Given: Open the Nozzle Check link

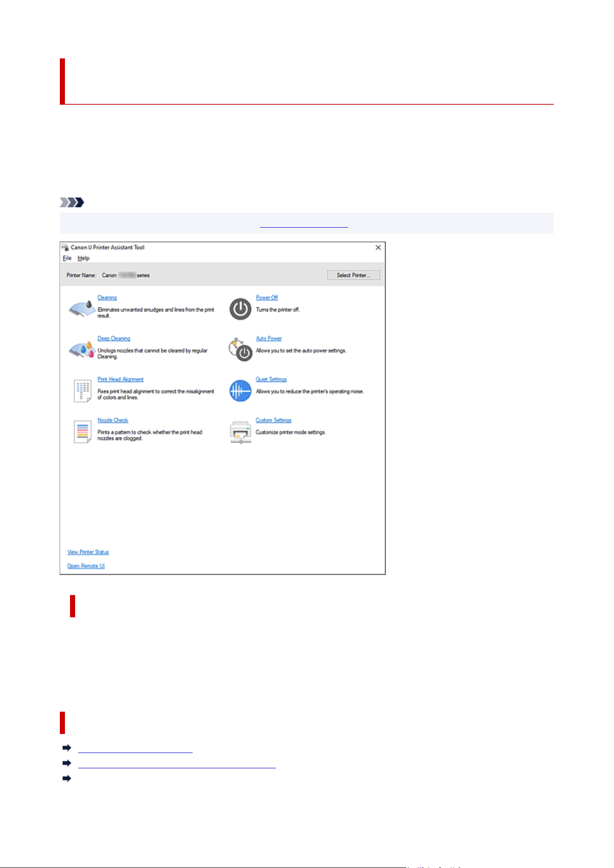Looking at the screenshot, I should pyautogui.click(x=113, y=420).
